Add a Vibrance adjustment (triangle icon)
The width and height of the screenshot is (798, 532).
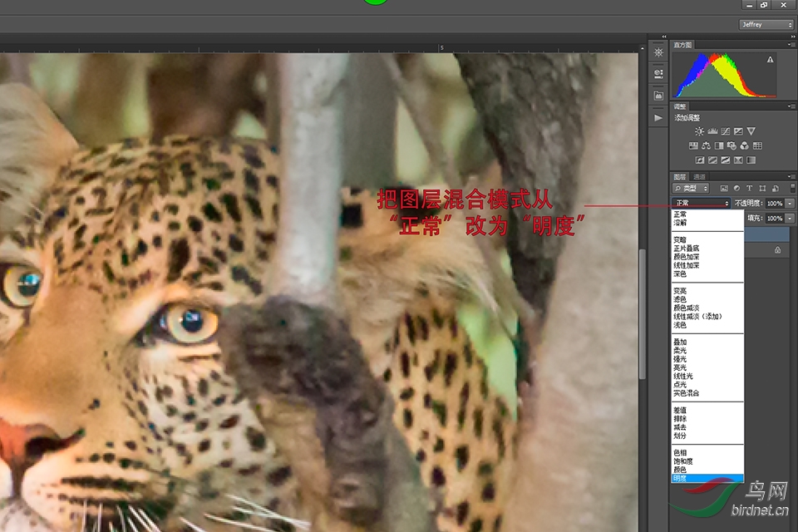tap(751, 131)
